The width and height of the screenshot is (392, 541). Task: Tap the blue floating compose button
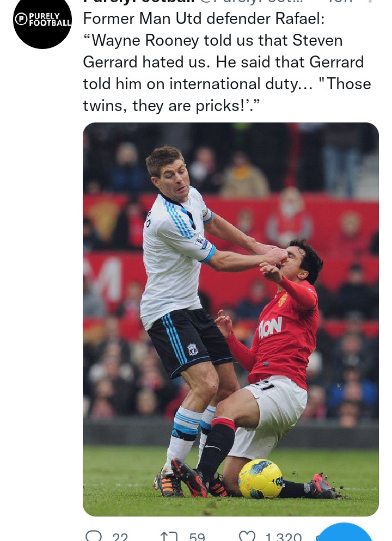point(344,532)
